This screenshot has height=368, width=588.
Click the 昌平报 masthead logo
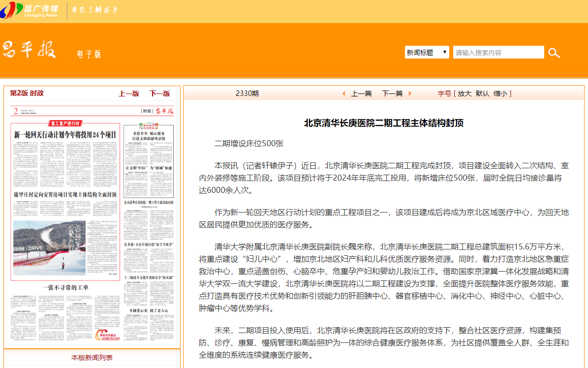(x=29, y=50)
